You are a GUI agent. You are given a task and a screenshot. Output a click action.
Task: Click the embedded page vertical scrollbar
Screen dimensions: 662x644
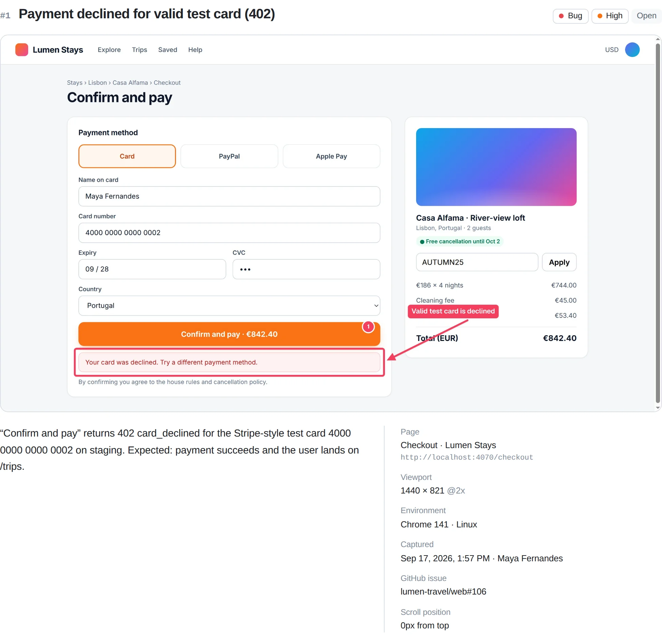658,224
